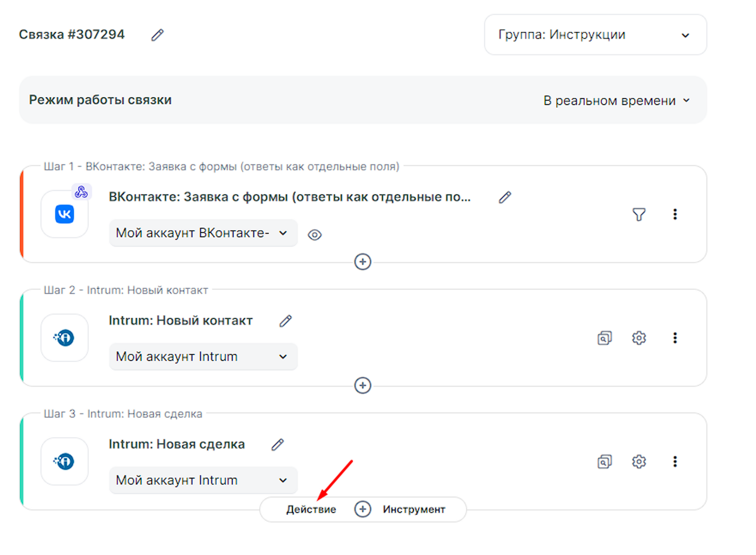Open the filter funnel for step 1
Screen dimensions: 756x555
point(639,215)
